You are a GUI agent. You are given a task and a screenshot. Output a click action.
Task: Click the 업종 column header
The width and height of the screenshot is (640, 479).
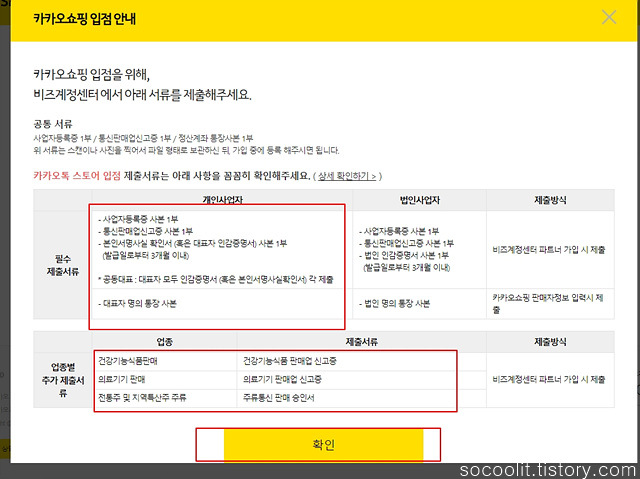[164, 342]
